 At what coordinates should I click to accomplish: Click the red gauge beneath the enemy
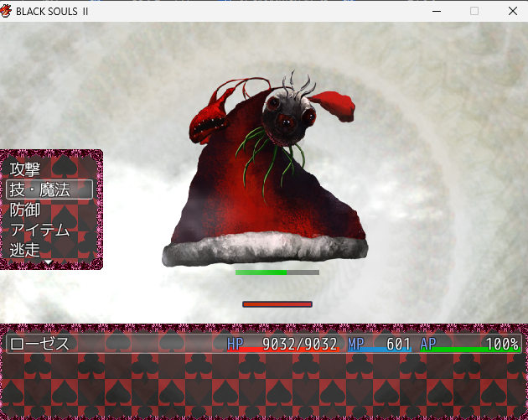click(x=277, y=304)
